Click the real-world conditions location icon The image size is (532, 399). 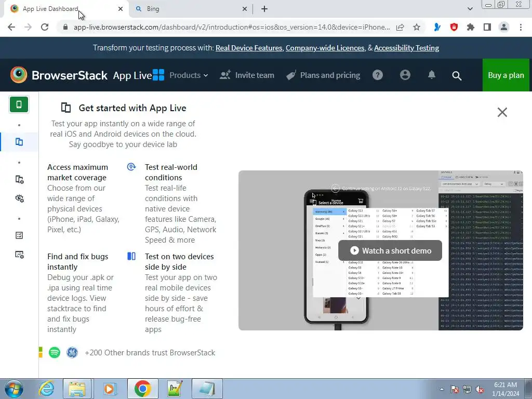[131, 167]
